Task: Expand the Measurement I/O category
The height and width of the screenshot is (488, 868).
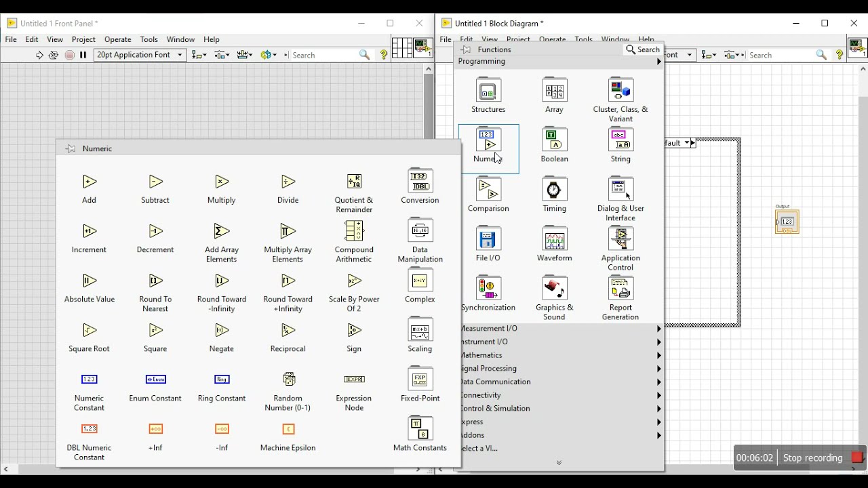Action: [x=561, y=329]
